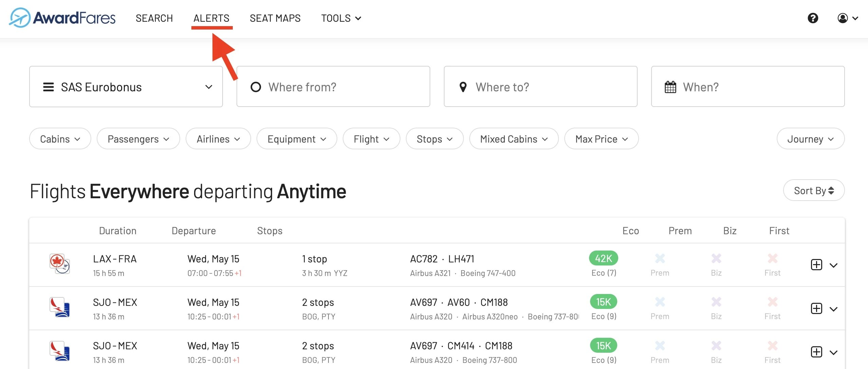Viewport: 868px width, 369px height.
Task: Click the '3 h 30 m YYZ' layover text
Action: point(325,273)
